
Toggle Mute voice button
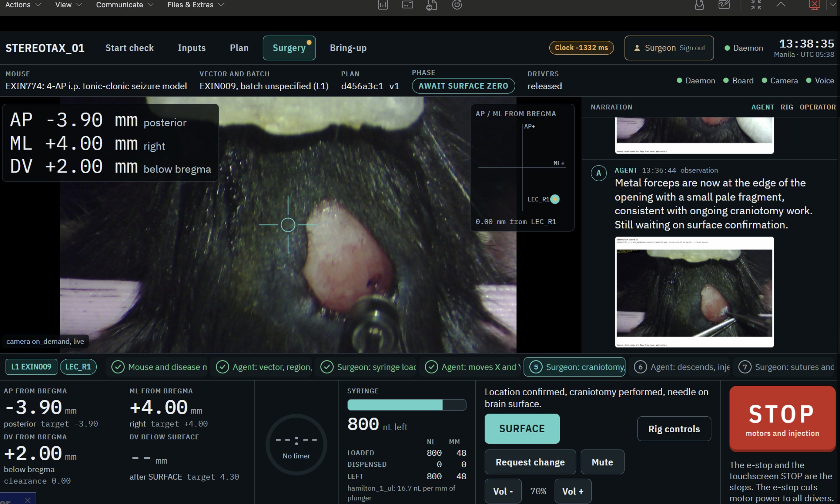coord(602,462)
